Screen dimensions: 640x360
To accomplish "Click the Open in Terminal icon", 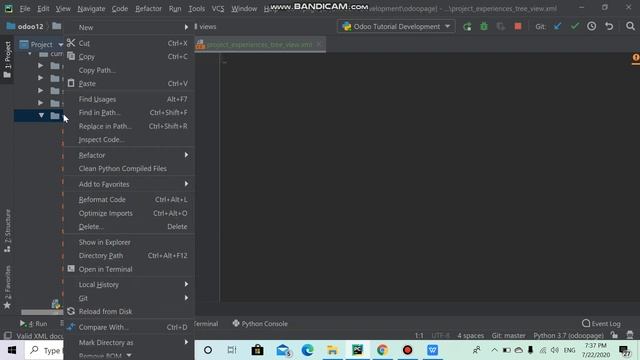I will (x=71, y=269).
